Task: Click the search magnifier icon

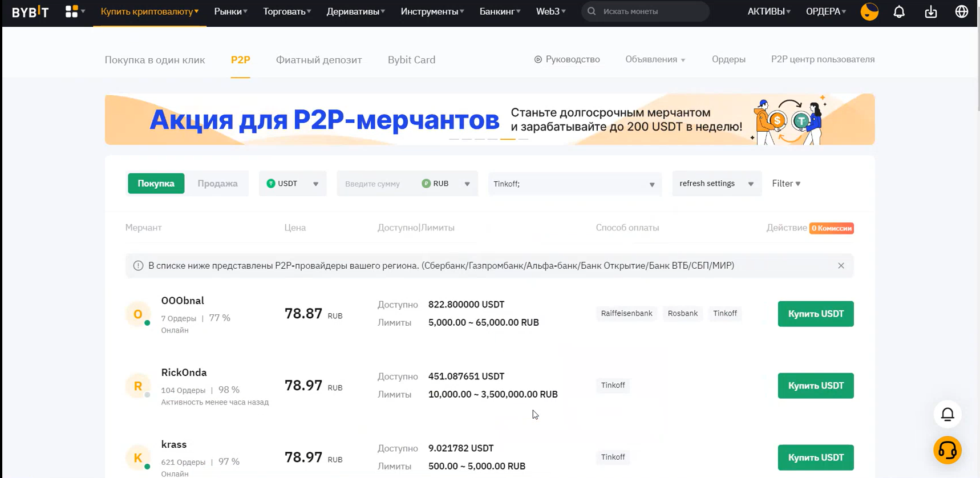Action: [x=592, y=11]
